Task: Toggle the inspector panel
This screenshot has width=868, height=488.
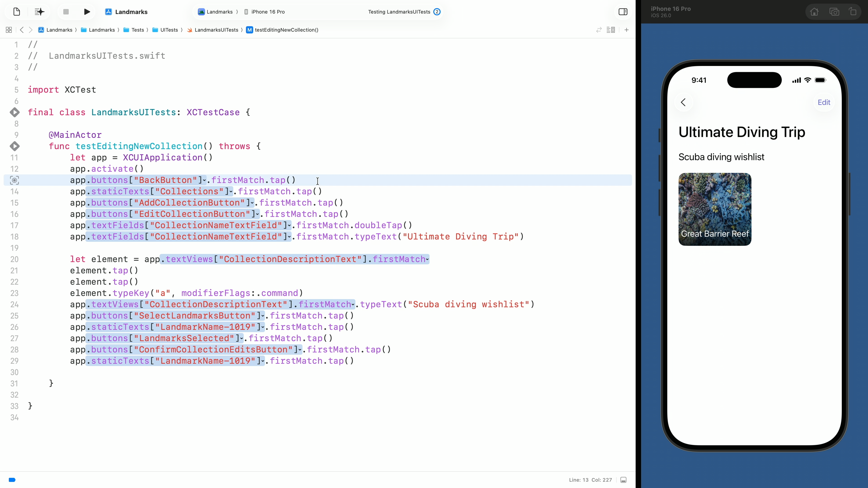Action: pos(623,12)
